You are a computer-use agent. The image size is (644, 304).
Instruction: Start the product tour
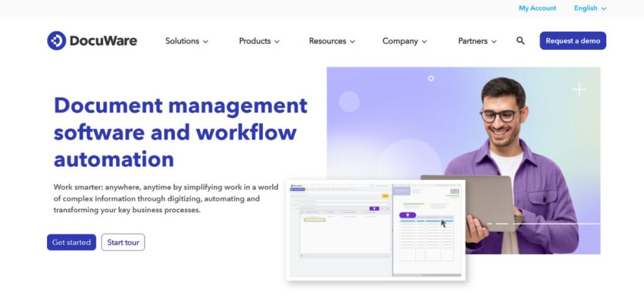(123, 242)
